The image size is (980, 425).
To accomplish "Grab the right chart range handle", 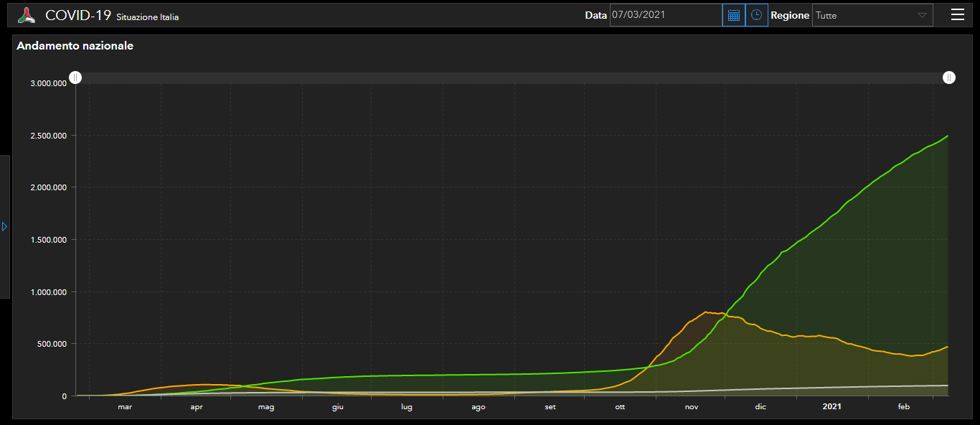I will point(949,78).
